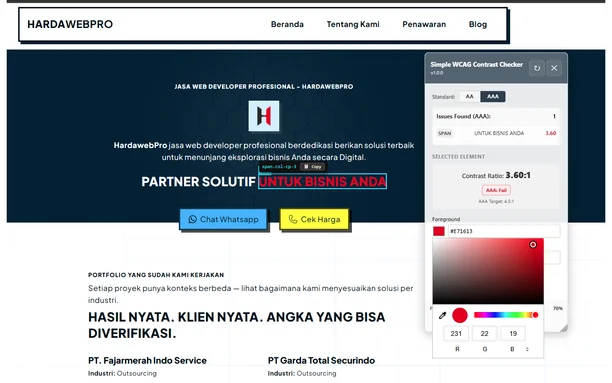Click the PT. Fajarmerah Indo Service title
Viewport: 612px width, 383px height.
point(147,360)
